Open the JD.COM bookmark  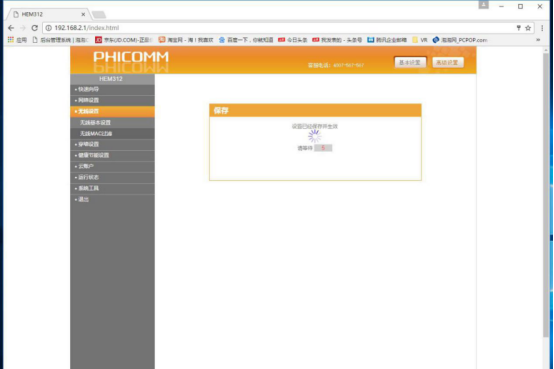tap(124, 40)
